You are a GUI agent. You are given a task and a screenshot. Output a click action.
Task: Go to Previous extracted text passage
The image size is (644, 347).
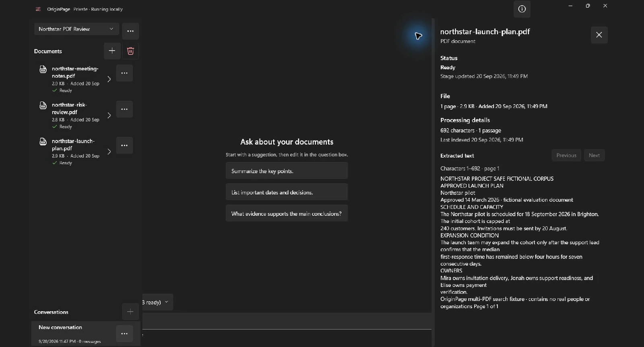pos(566,155)
